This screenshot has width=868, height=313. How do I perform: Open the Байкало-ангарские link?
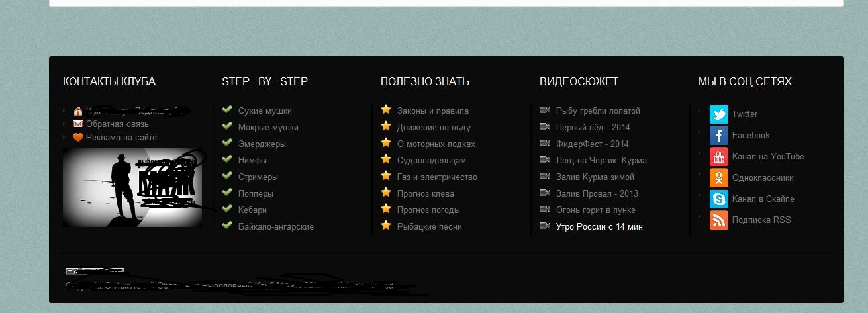[x=276, y=227]
